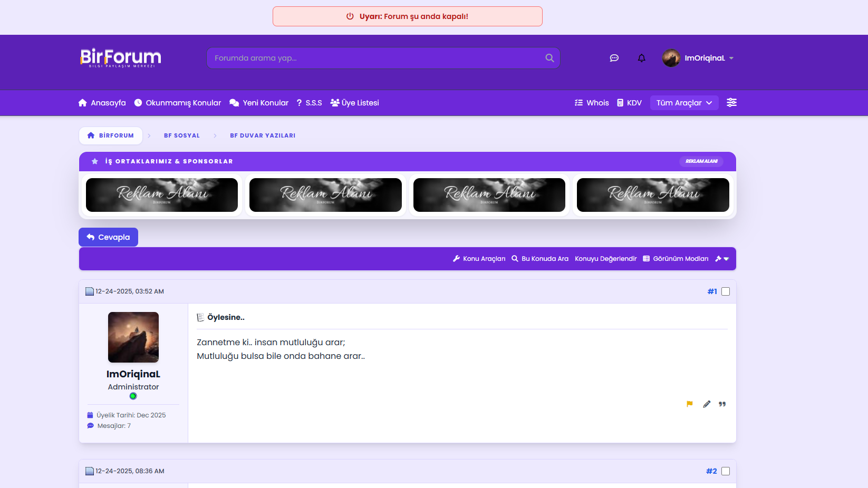Report post #1 with the flag icon
Screen dimensions: 868x488
pyautogui.click(x=690, y=404)
